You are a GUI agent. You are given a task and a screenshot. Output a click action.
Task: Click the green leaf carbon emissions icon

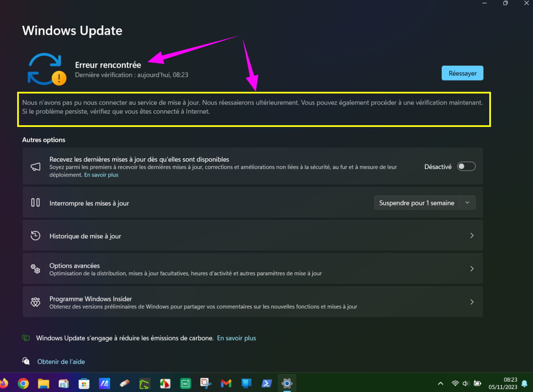[26, 338]
